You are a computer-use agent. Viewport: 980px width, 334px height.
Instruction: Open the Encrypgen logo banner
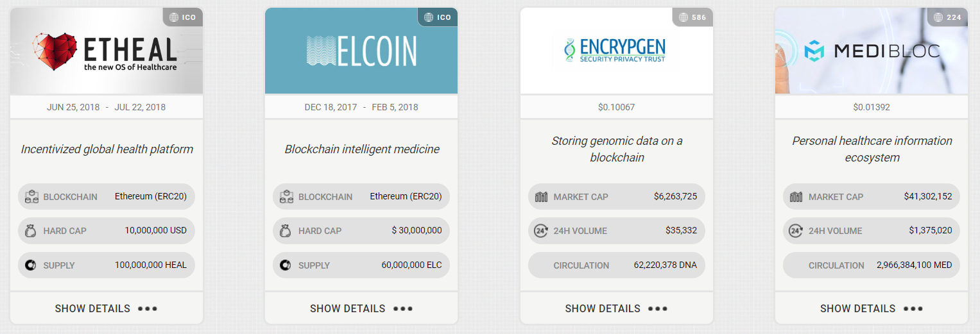[617, 51]
